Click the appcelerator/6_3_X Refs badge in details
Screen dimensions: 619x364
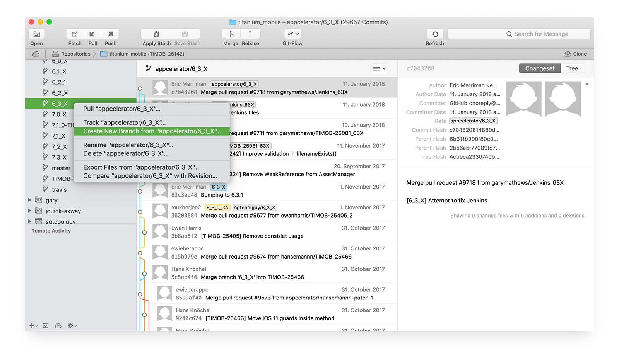473,121
